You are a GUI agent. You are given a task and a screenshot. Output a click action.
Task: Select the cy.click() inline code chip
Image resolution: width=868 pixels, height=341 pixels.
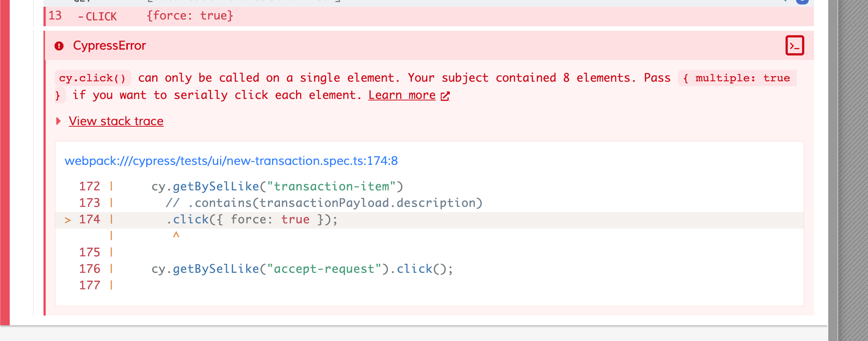[93, 78]
